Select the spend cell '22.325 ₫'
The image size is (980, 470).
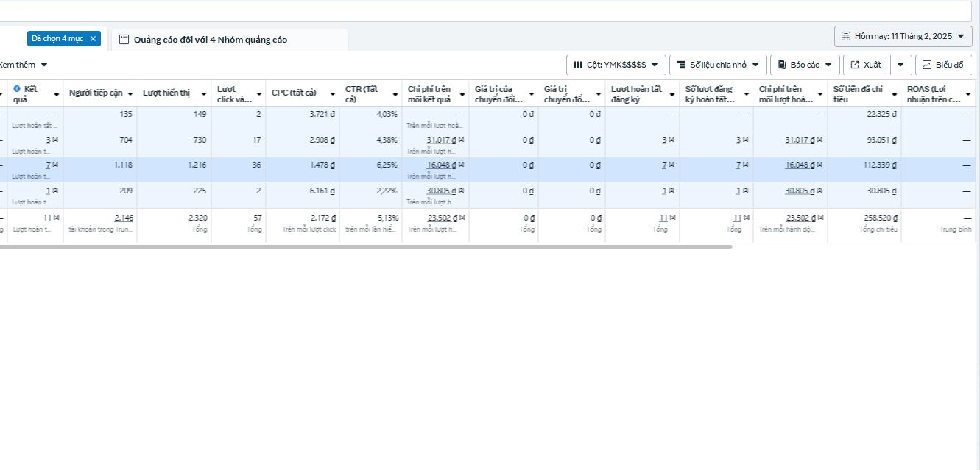click(x=882, y=114)
